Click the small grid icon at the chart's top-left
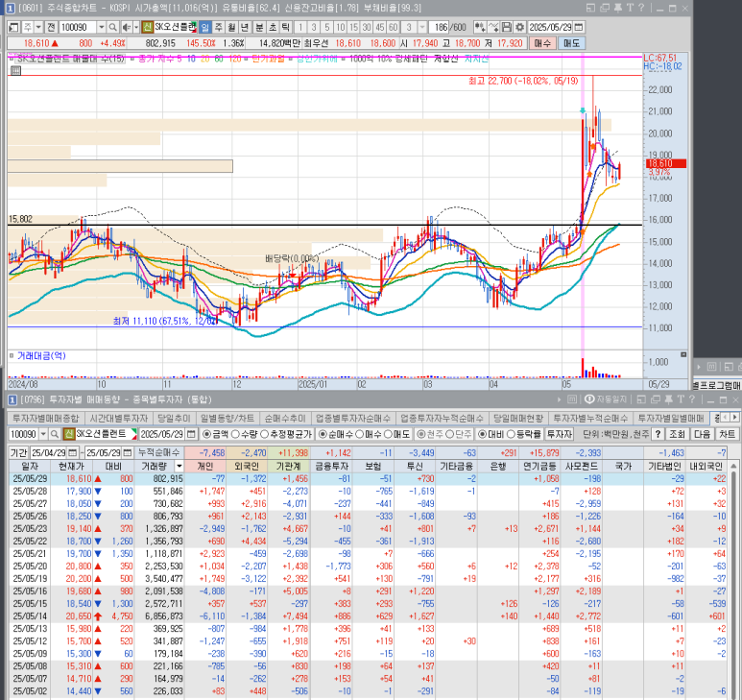742x700 pixels. (15, 70)
